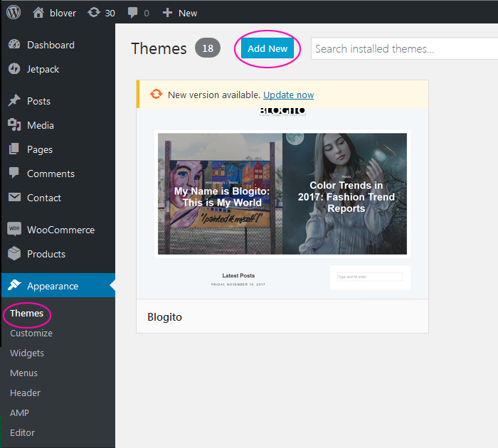Click the Dashboard gauge icon

tap(14, 45)
